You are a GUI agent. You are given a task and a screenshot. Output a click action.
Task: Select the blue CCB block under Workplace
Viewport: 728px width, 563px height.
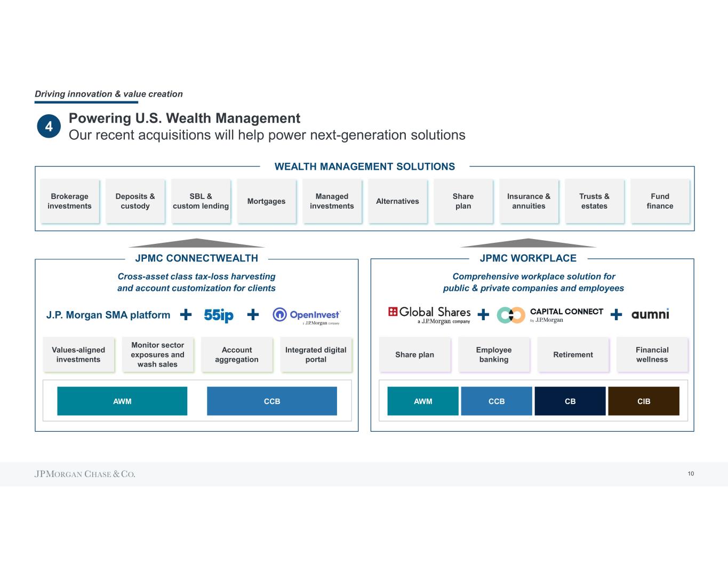pyautogui.click(x=497, y=401)
